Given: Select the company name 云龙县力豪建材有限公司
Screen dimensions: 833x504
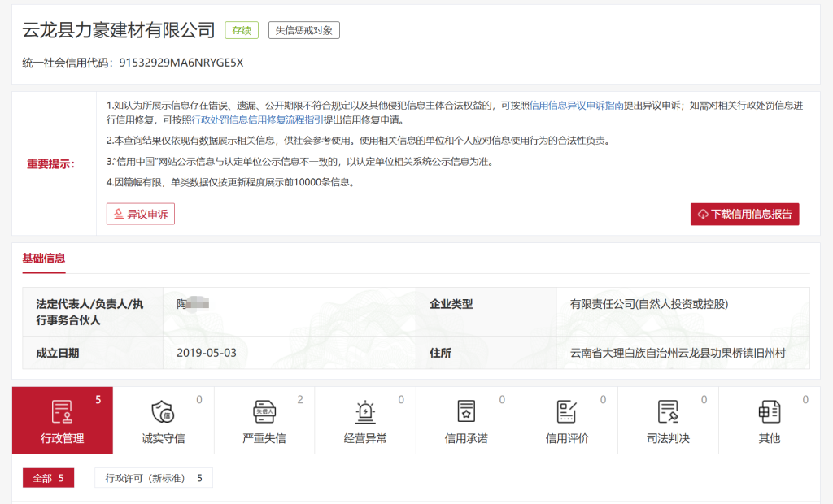Looking at the screenshot, I should coord(118,29).
